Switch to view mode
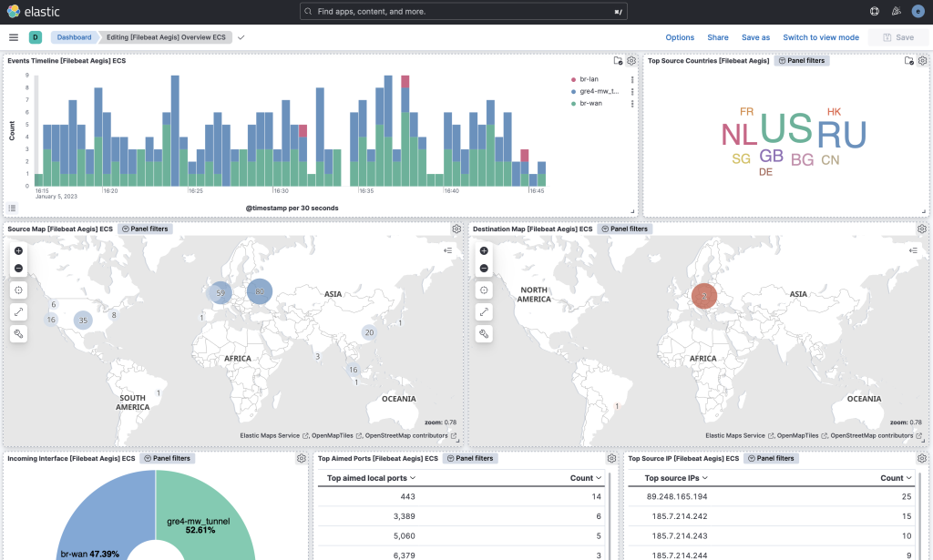Image resolution: width=933 pixels, height=560 pixels. coord(821,37)
